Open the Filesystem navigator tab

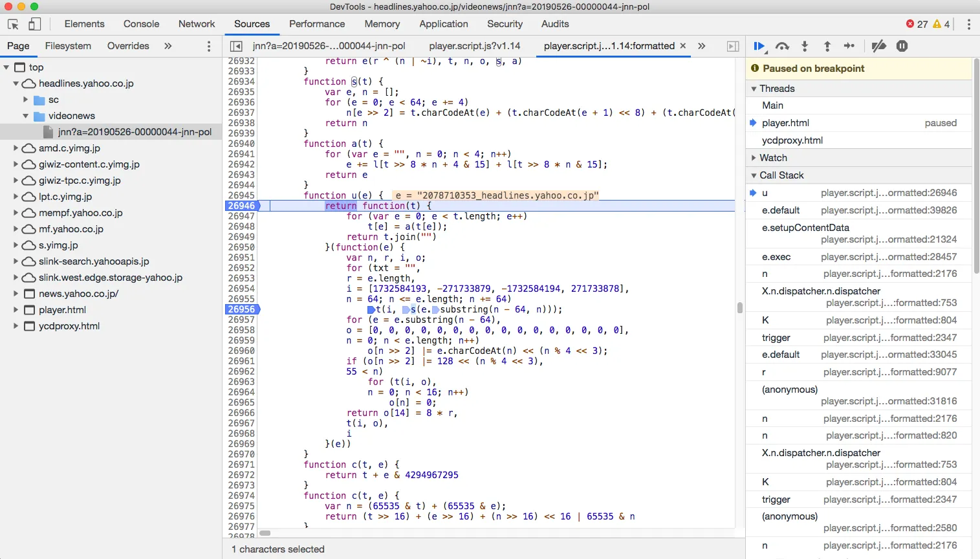[x=68, y=46]
